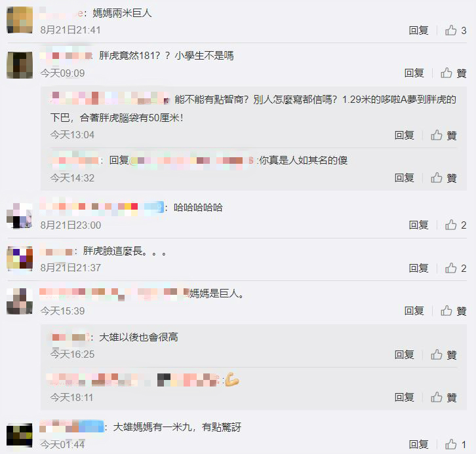Click thumbs-up on 胖虎竟然181 comment

point(453,73)
